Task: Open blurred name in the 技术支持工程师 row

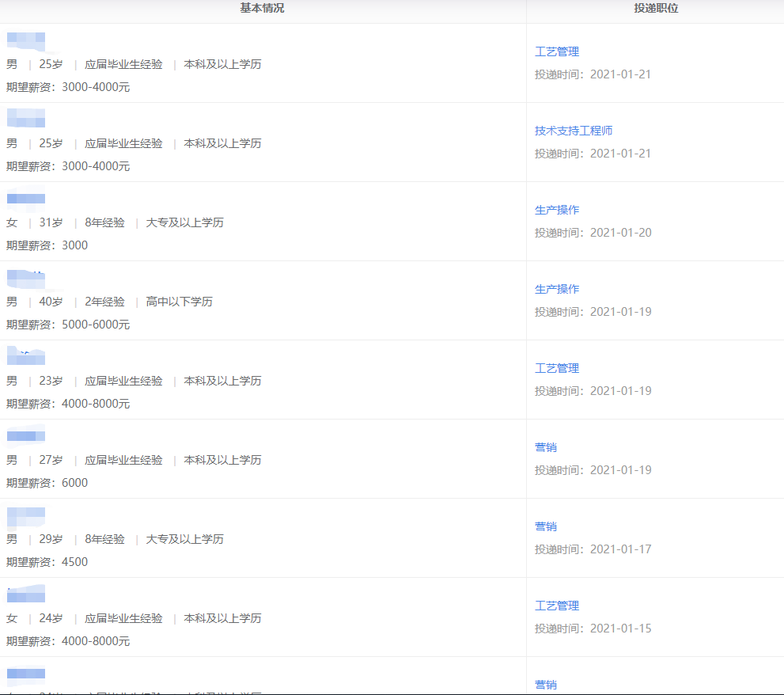Action: [x=26, y=118]
